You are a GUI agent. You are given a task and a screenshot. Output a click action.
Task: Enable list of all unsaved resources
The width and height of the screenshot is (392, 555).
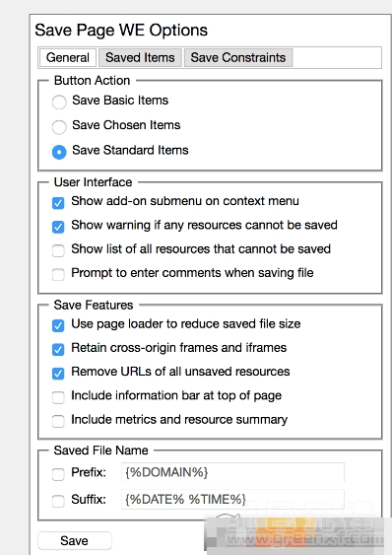click(58, 250)
